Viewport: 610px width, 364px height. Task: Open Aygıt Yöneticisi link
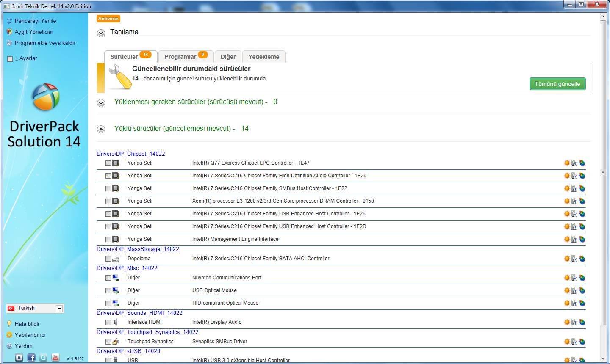tap(33, 32)
